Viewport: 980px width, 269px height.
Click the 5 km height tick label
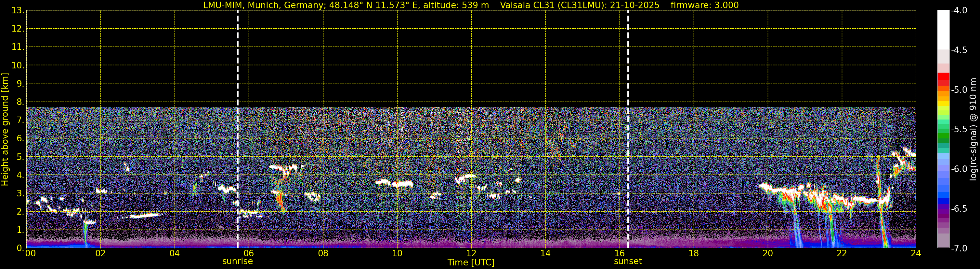pos(20,157)
